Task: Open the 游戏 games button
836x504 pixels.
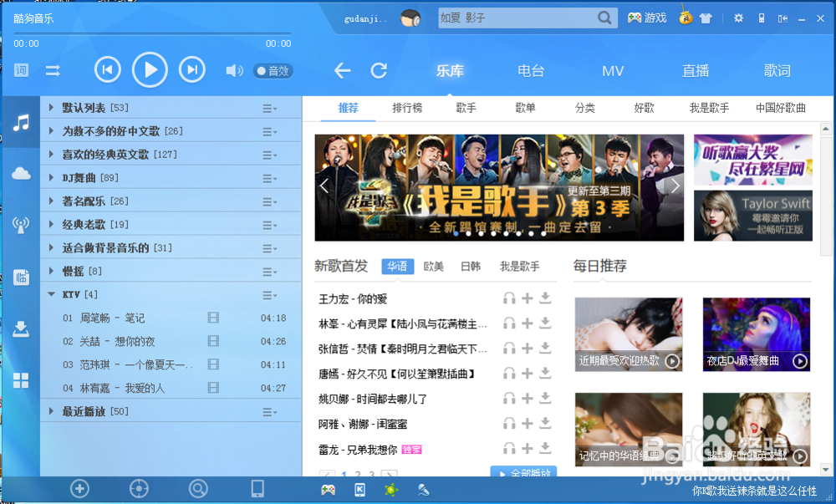Action: click(x=647, y=18)
